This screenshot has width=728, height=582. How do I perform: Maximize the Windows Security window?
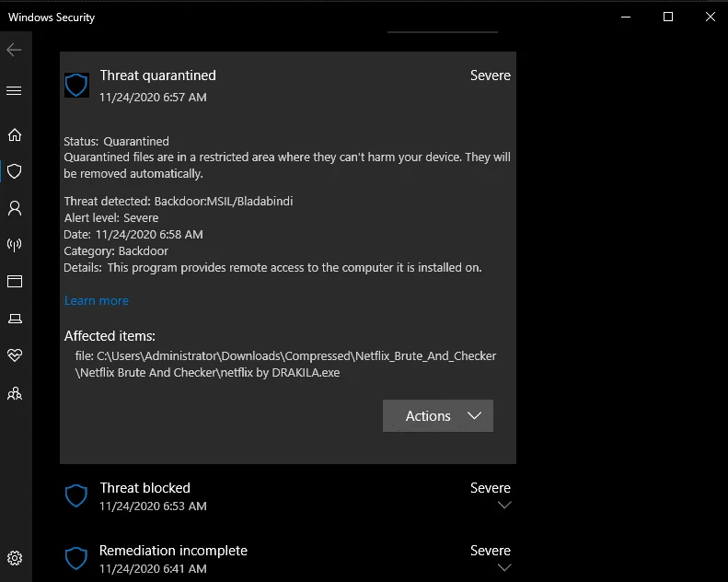coord(668,17)
